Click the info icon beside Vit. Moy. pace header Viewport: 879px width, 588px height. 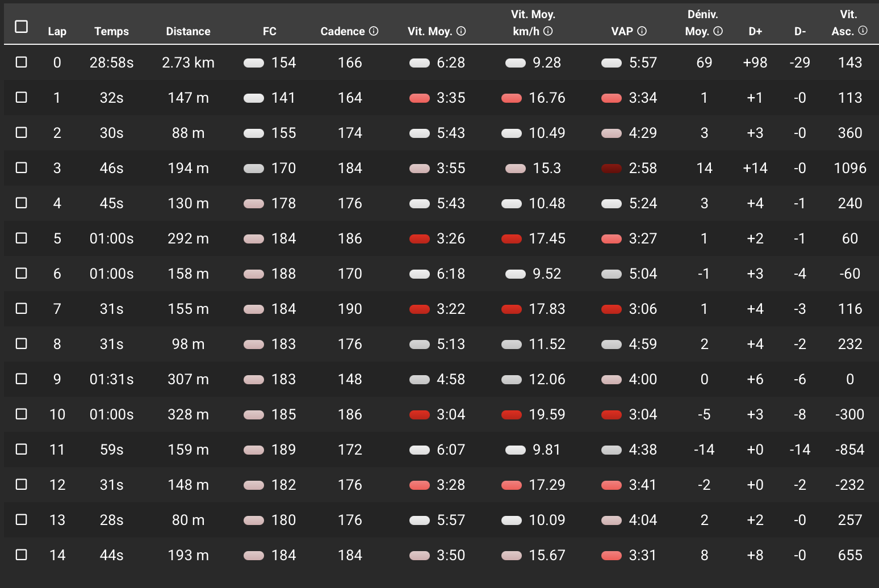[461, 31]
